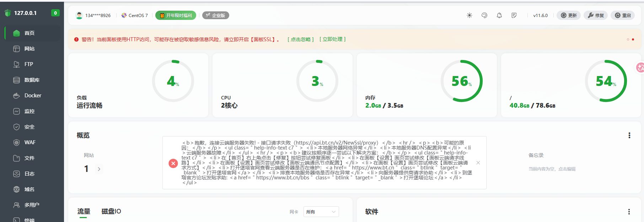Open notifications bell icon
Image resolution: width=644 pixels, height=222 pixels.
(x=499, y=15)
